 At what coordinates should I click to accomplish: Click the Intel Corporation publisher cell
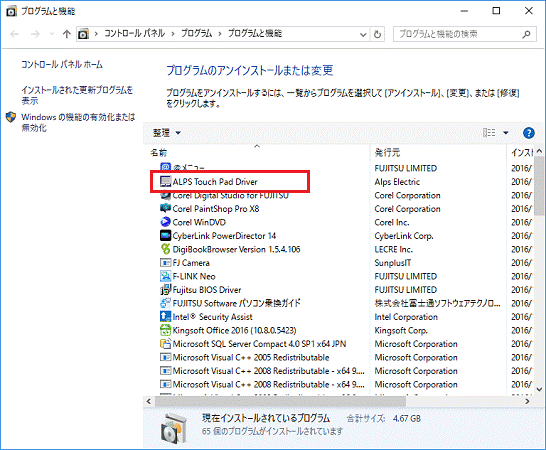click(406, 317)
